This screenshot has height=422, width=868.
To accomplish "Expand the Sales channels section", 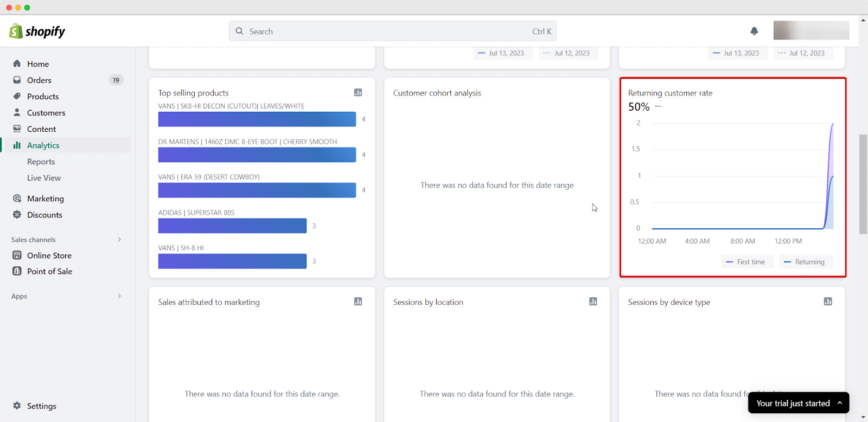I will click(119, 239).
